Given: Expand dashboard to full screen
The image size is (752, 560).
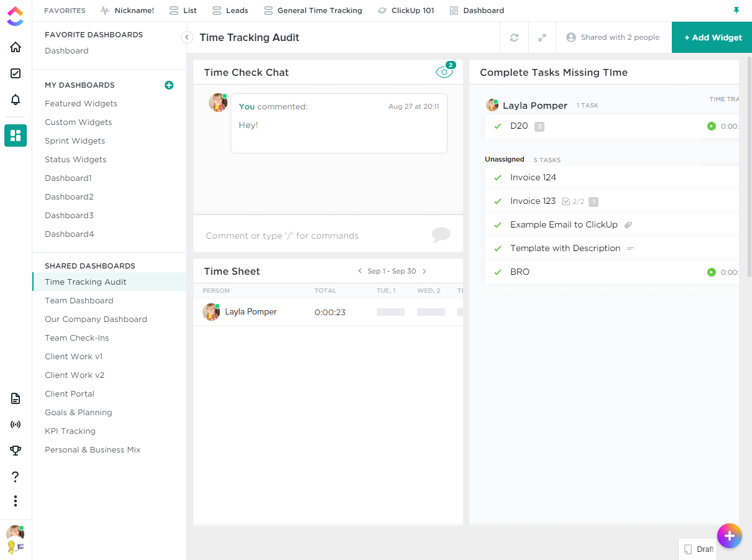Looking at the screenshot, I should [x=542, y=37].
